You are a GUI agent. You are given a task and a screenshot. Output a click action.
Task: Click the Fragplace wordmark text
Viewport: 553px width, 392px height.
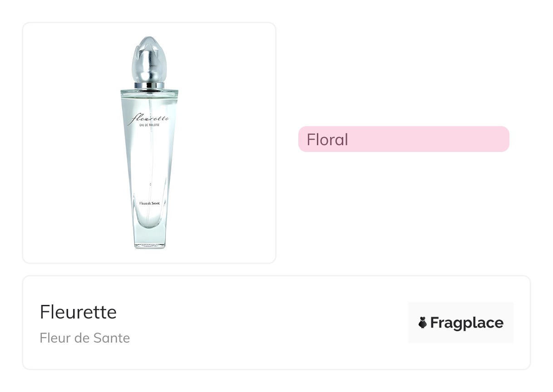coord(466,323)
